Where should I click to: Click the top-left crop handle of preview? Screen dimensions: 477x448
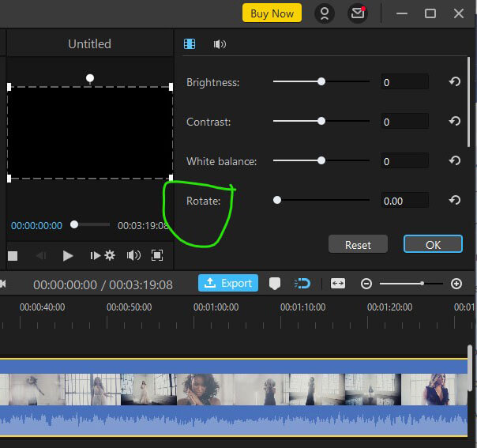point(9,87)
